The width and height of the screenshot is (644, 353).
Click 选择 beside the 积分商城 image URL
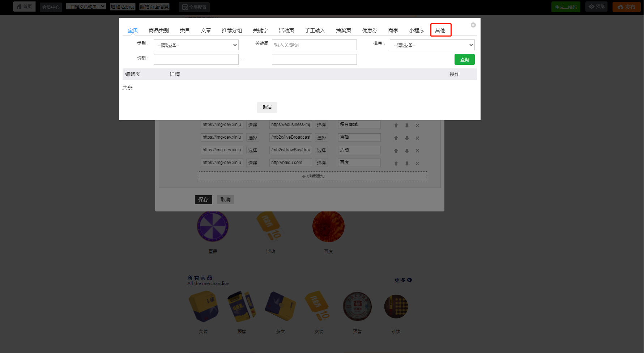253,125
